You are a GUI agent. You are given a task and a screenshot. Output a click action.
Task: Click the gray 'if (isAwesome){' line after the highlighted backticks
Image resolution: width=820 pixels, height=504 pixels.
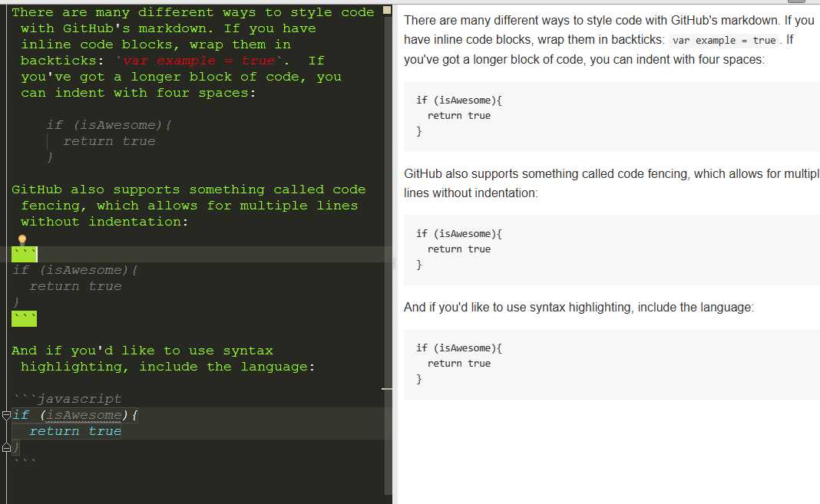pyautogui.click(x=75, y=271)
